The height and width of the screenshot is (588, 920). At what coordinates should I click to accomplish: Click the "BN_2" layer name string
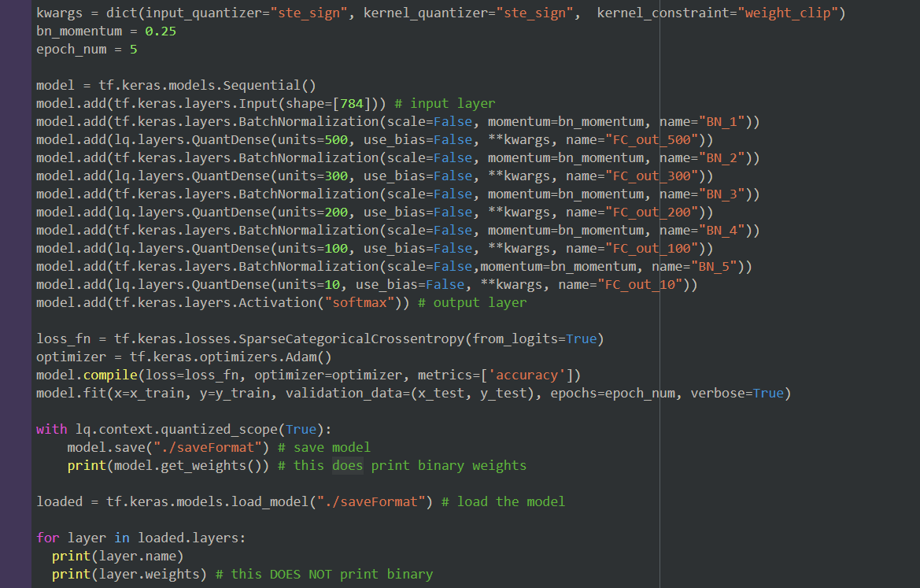pyautogui.click(x=721, y=158)
